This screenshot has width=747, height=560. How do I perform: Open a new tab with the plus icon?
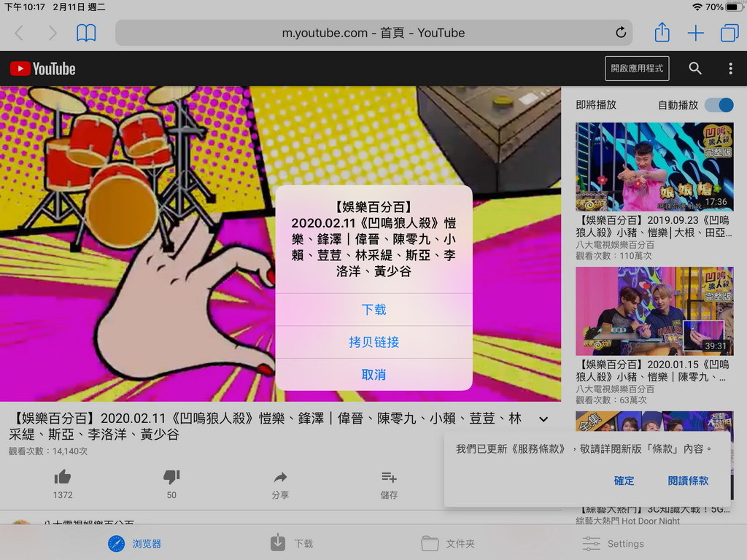pyautogui.click(x=695, y=33)
